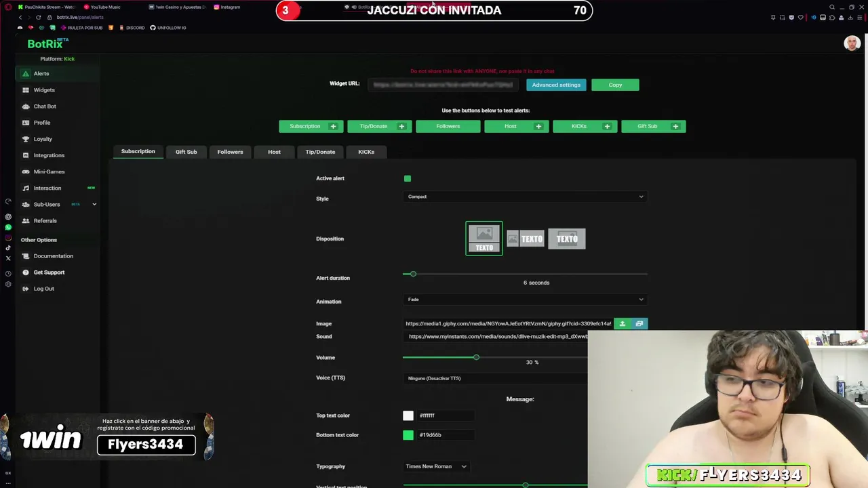
Task: Select the image-above-text disposition
Action: point(484,239)
